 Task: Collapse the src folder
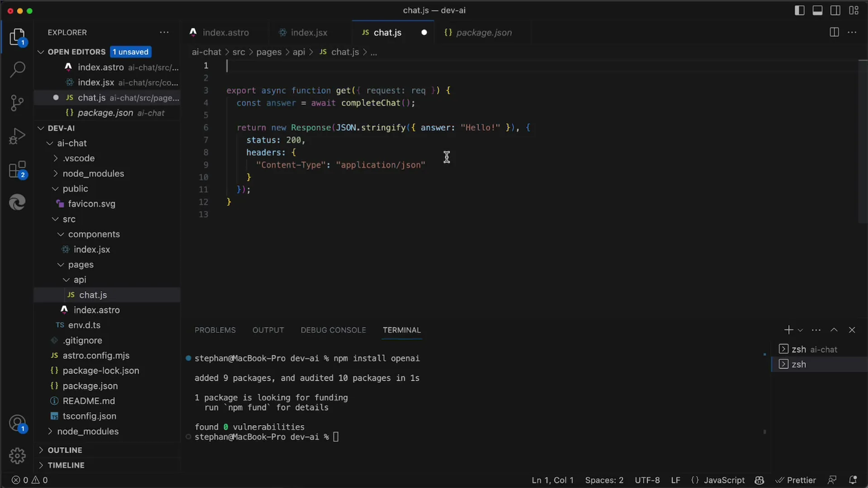click(55, 219)
